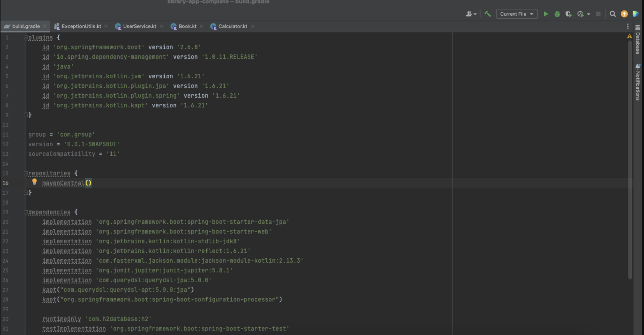This screenshot has width=644, height=335.
Task: Close the Book.kt tab
Action: (201, 26)
